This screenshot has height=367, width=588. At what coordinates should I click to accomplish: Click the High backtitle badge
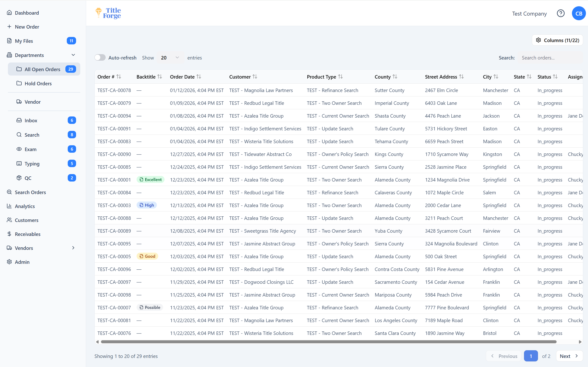(x=147, y=205)
